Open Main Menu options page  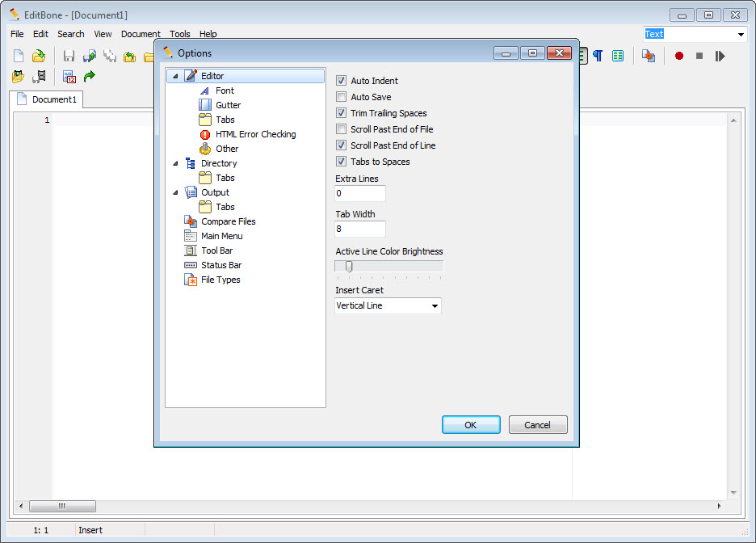point(222,236)
